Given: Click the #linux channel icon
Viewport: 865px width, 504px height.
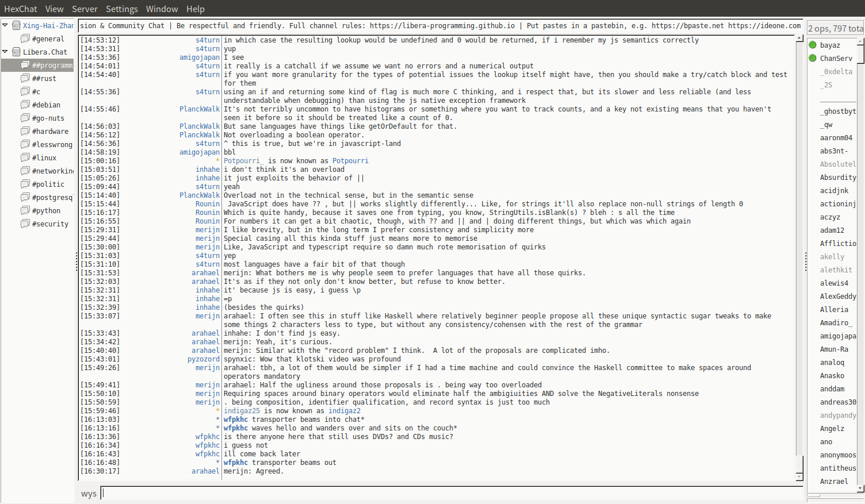Looking at the screenshot, I should [x=25, y=157].
